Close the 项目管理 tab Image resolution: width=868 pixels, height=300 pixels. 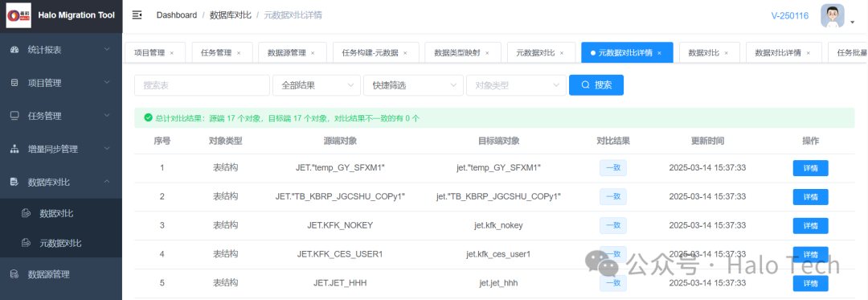click(172, 53)
